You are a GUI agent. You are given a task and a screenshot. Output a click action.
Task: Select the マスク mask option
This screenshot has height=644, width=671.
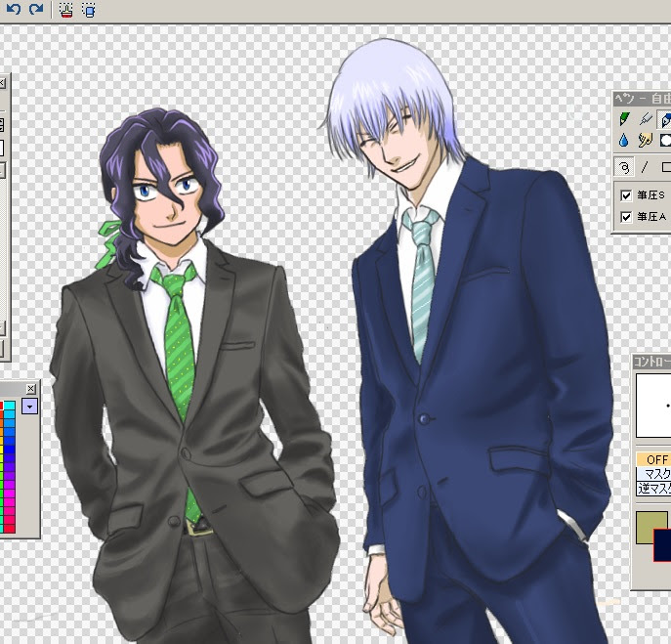[653, 474]
